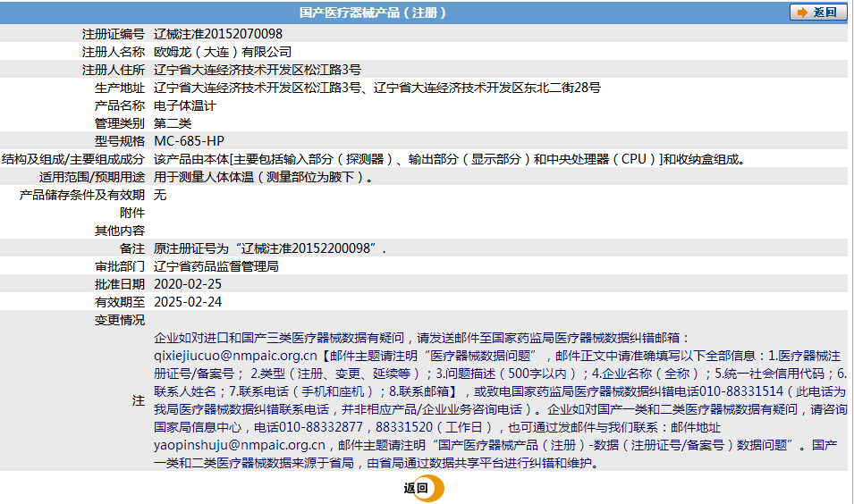Click product name 电子体温计
Image resolution: width=854 pixels, height=504 pixels.
click(184, 105)
